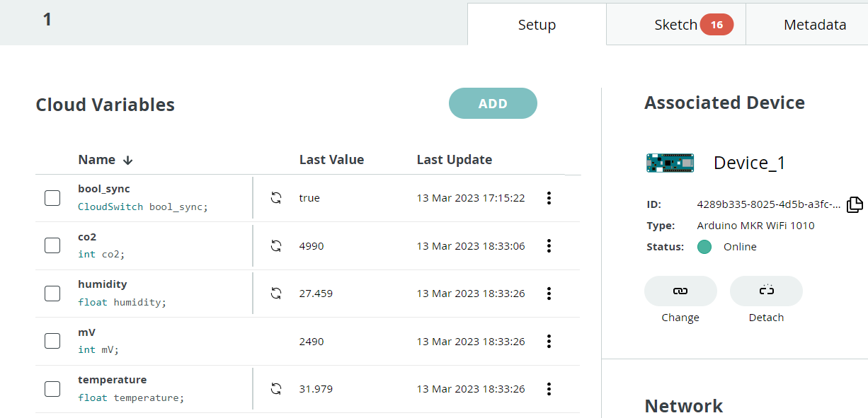The width and height of the screenshot is (868, 418).
Task: Click the sync icon beside humidity
Action: (x=275, y=293)
